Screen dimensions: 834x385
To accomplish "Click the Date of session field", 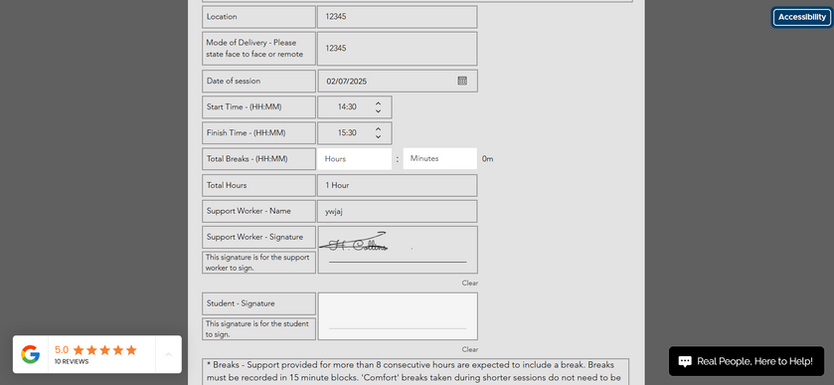I will (397, 81).
